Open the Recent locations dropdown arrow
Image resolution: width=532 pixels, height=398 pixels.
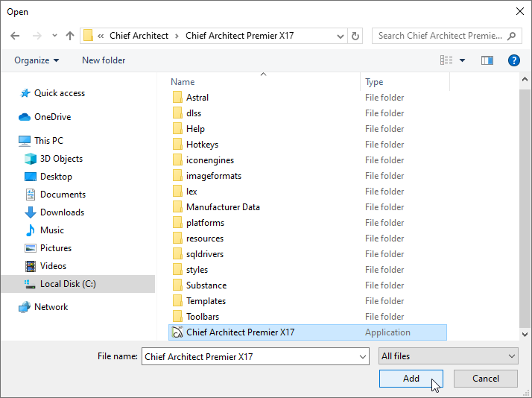click(54, 35)
